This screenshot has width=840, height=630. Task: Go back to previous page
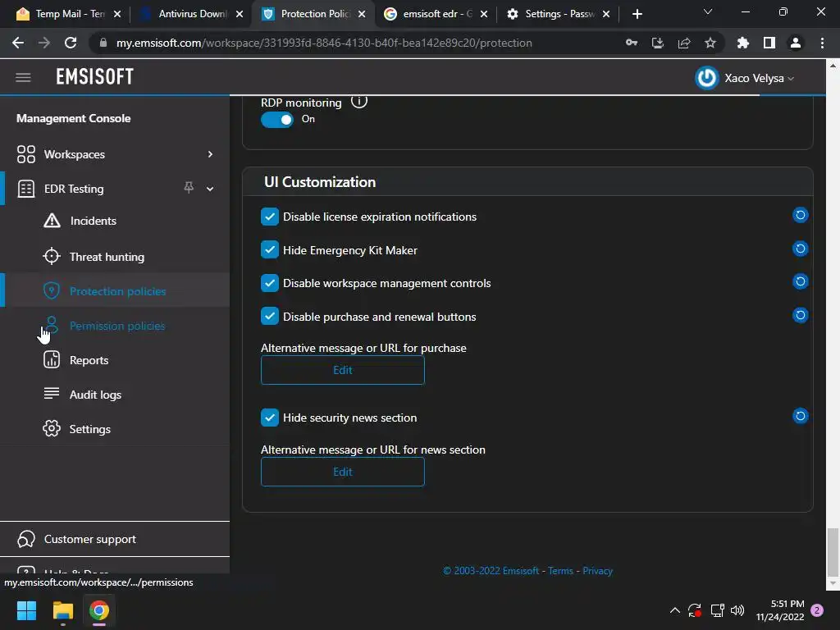[x=18, y=43]
